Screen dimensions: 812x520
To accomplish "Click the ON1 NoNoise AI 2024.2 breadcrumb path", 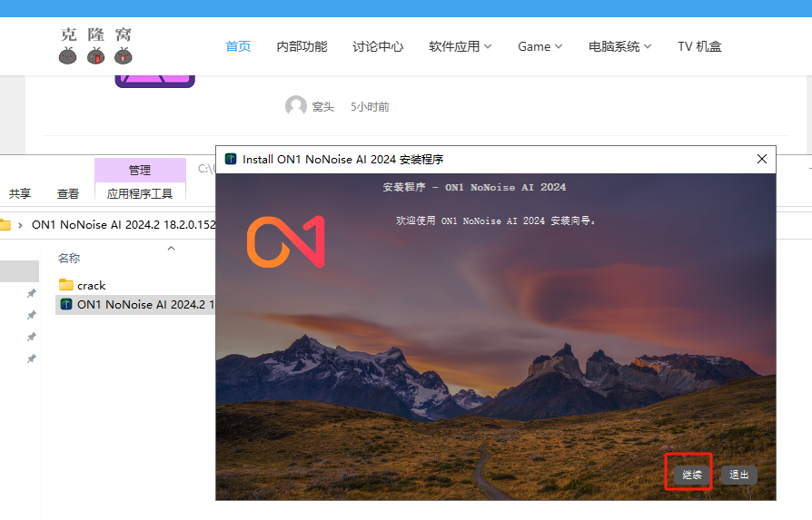I will 124,224.
